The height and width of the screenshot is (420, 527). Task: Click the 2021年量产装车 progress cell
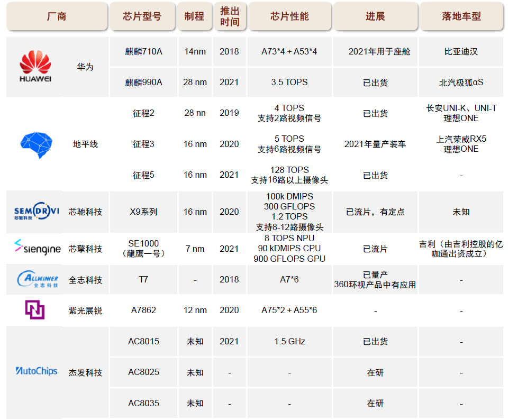376,144
